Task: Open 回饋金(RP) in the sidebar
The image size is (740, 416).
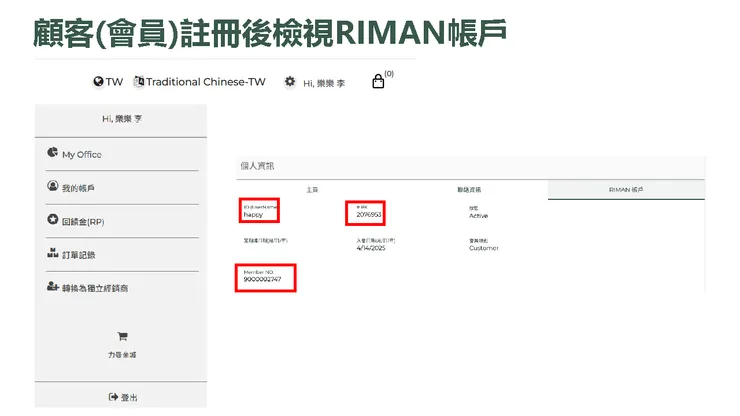Action: coord(83,221)
